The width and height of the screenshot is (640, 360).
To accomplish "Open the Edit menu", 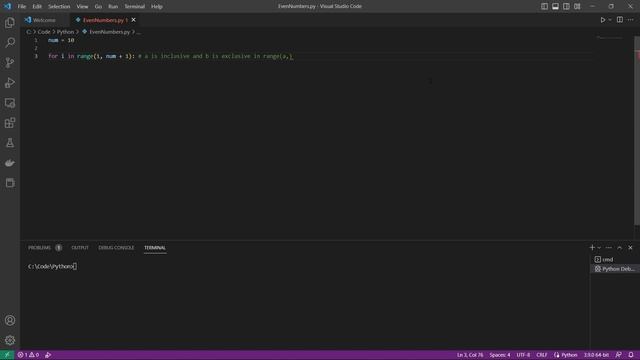I will coord(37,7).
